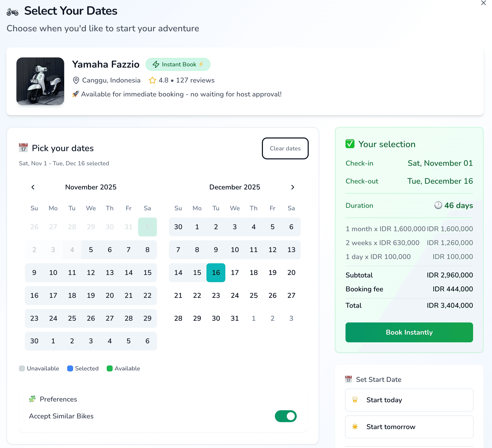This screenshot has height=448, width=492.
Task: Close the date selection dialog
Action: point(483,3)
